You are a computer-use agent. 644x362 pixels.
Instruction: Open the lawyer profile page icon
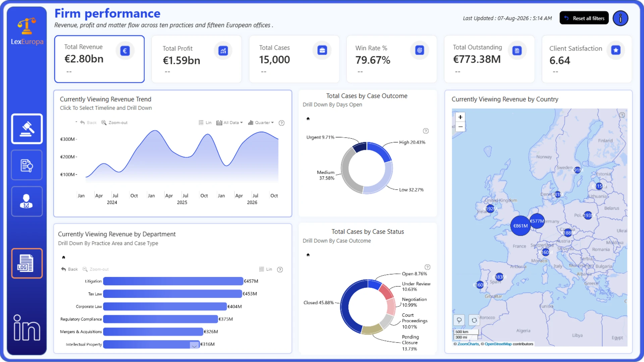(x=27, y=201)
